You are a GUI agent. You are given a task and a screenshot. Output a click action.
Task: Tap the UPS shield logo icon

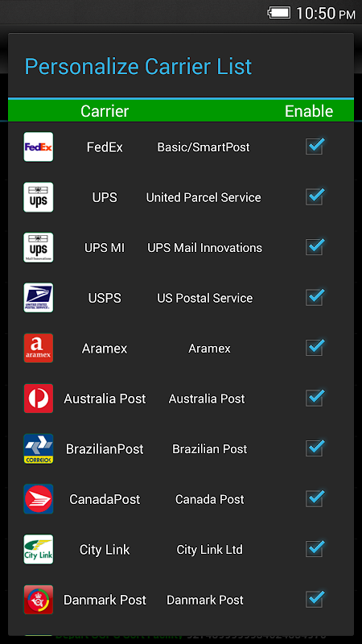[38, 197]
